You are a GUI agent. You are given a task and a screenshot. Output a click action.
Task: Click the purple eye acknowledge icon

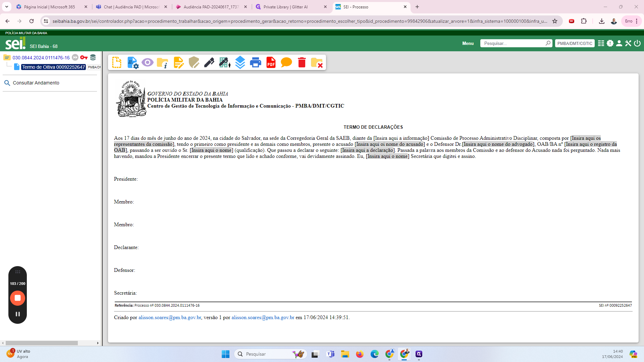(x=148, y=63)
